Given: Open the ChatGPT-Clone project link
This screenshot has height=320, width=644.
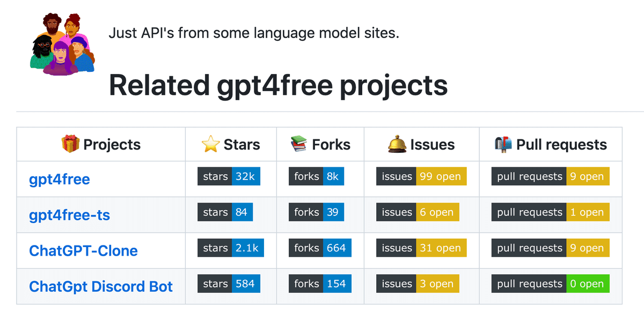Looking at the screenshot, I should coord(83,250).
